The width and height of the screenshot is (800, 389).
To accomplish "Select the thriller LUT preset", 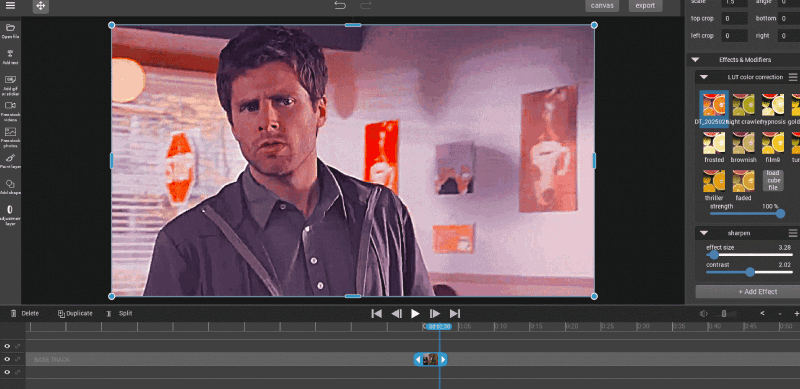I will coord(714,181).
